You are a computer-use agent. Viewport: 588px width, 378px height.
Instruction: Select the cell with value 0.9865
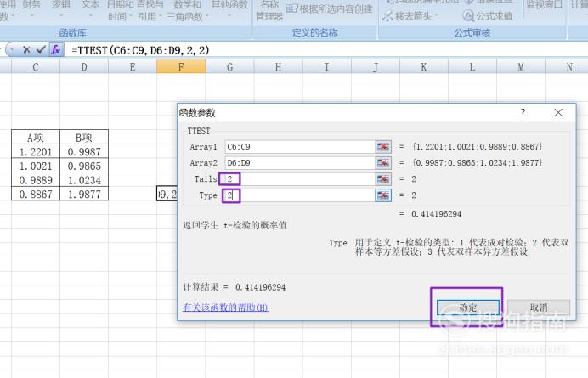(x=84, y=166)
